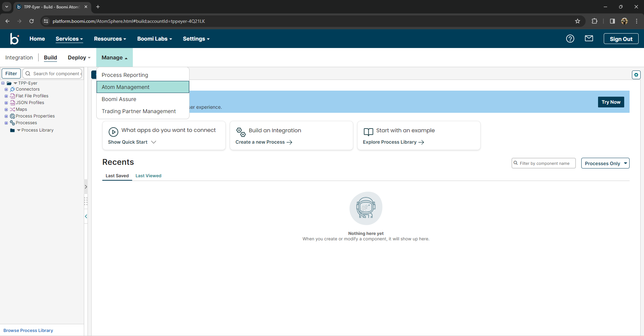This screenshot has height=336, width=644.
Task: Click the mail envelope icon in the header
Action: click(589, 39)
